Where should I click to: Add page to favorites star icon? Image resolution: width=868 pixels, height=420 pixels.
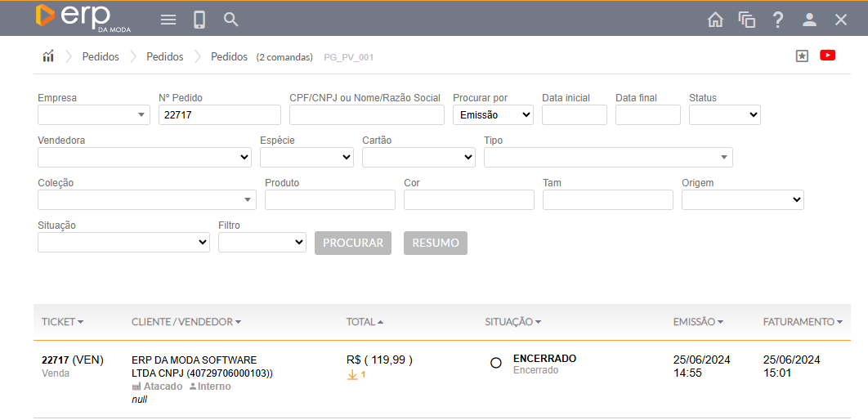802,56
